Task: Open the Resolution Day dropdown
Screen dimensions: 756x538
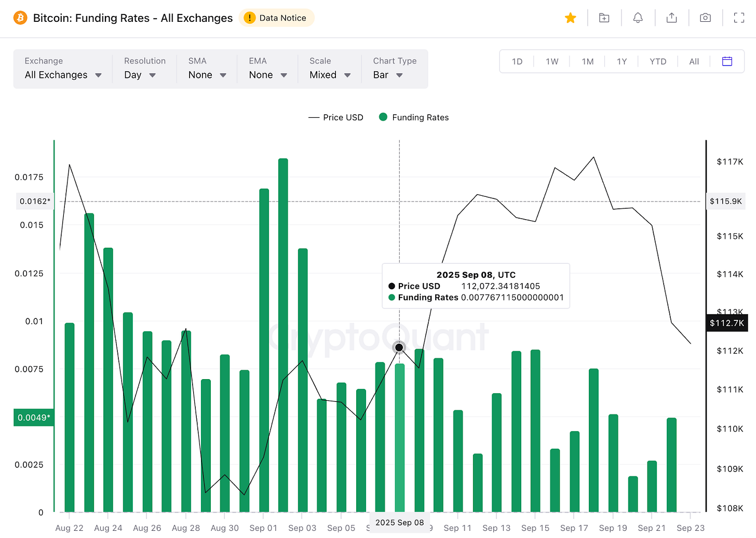Action: click(x=144, y=69)
